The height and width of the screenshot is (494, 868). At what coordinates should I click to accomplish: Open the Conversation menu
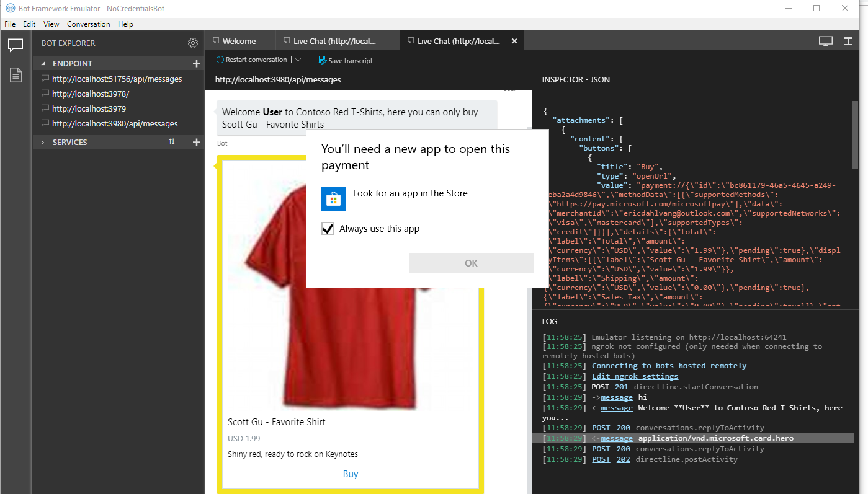[x=89, y=24]
